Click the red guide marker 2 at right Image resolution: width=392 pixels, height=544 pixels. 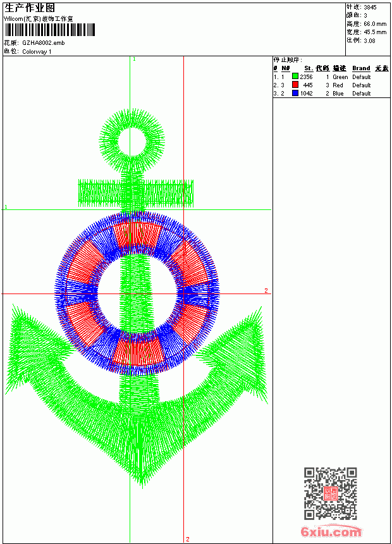(266, 290)
